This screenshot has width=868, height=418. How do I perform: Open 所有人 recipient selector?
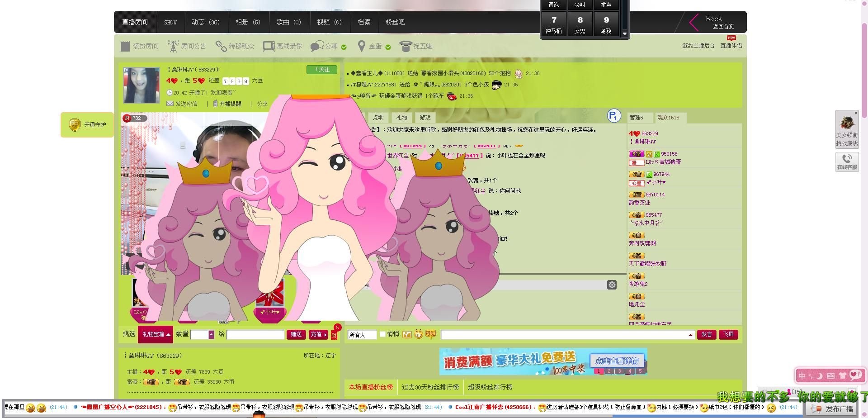[x=362, y=335]
